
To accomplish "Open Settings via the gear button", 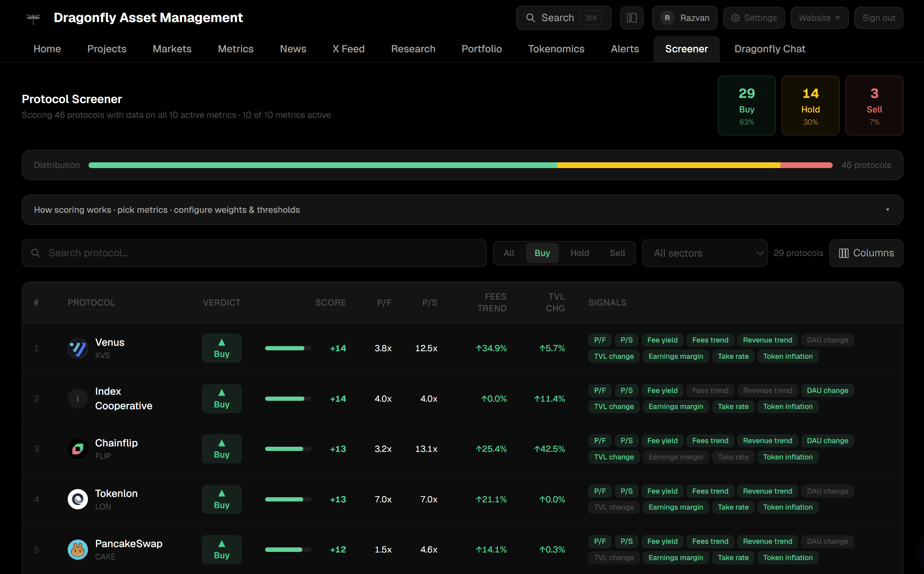I will point(754,18).
